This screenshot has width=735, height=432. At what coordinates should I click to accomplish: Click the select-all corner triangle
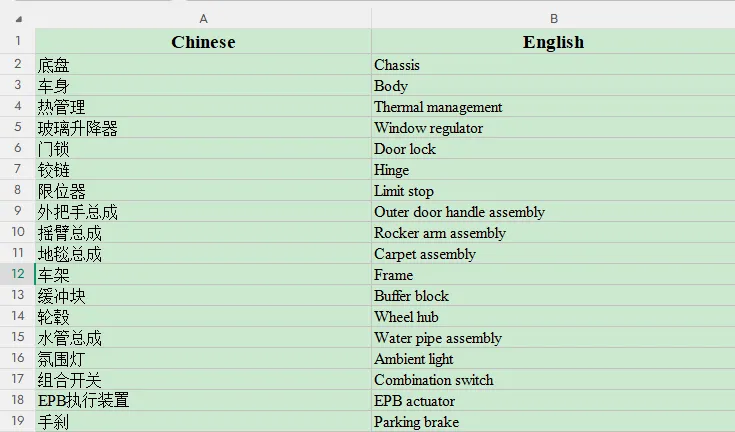(18, 19)
